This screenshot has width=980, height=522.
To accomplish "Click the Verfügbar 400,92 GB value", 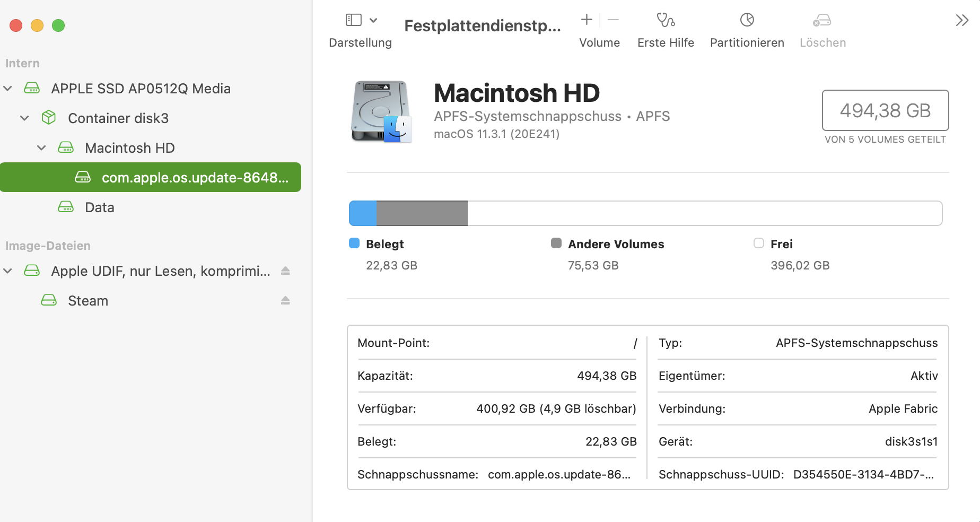I will pyautogui.click(x=556, y=409).
